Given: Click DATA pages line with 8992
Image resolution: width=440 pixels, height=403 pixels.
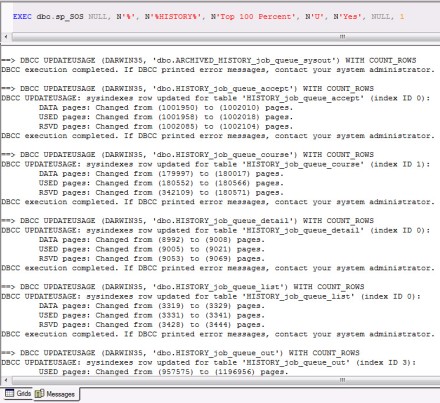Looking at the screenshot, I should [152, 239].
